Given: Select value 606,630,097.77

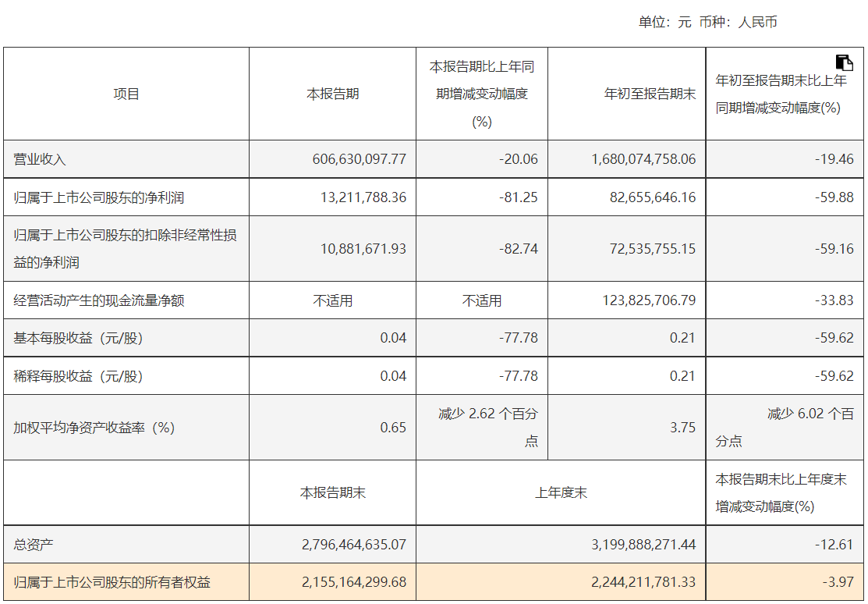Looking at the screenshot, I should (x=360, y=160).
